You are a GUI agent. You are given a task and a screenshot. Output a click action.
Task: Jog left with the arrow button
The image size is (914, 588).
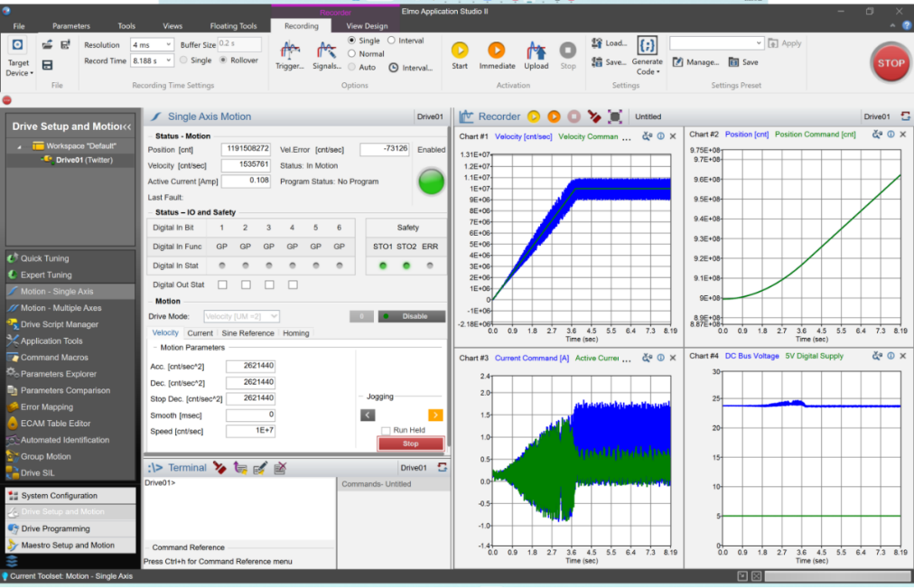point(368,415)
